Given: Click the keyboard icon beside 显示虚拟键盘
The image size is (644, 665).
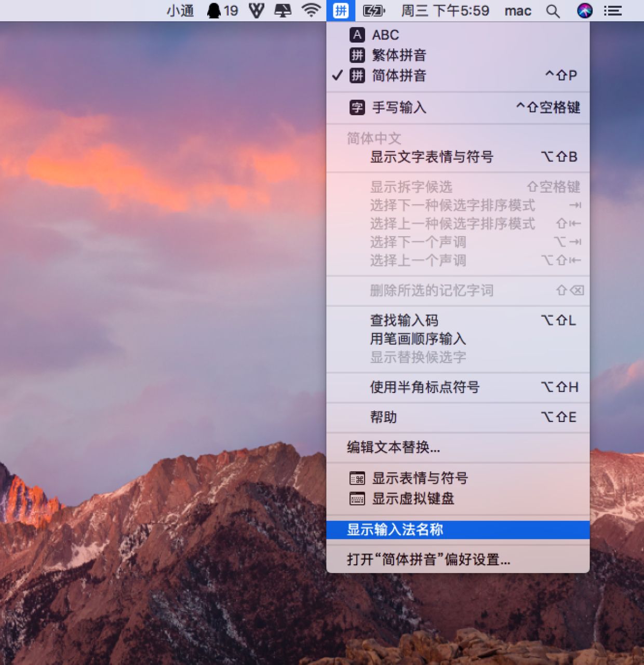Looking at the screenshot, I should click(357, 498).
